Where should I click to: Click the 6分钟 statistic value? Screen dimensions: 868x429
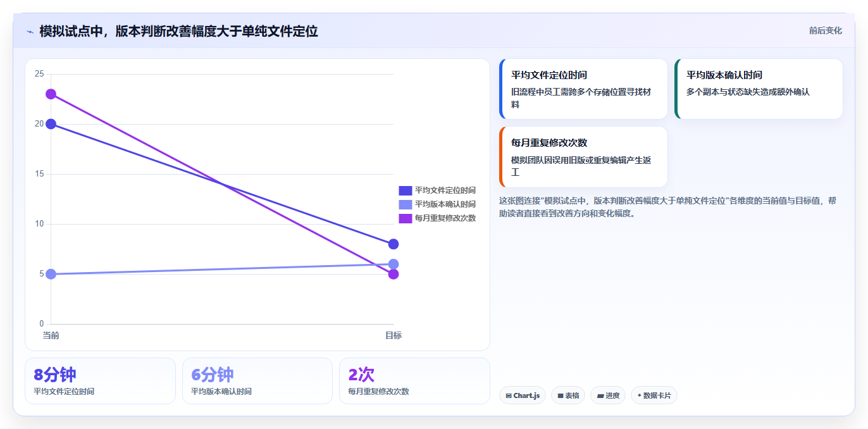213,375
